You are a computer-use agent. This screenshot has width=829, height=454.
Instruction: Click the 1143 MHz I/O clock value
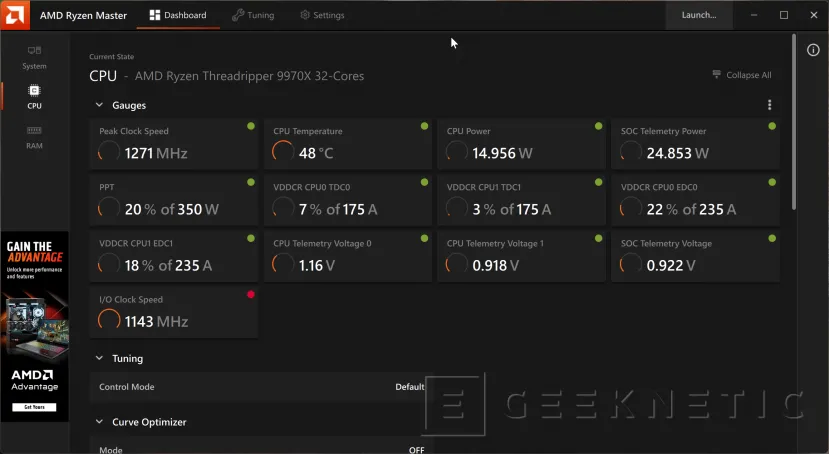[x=156, y=321]
